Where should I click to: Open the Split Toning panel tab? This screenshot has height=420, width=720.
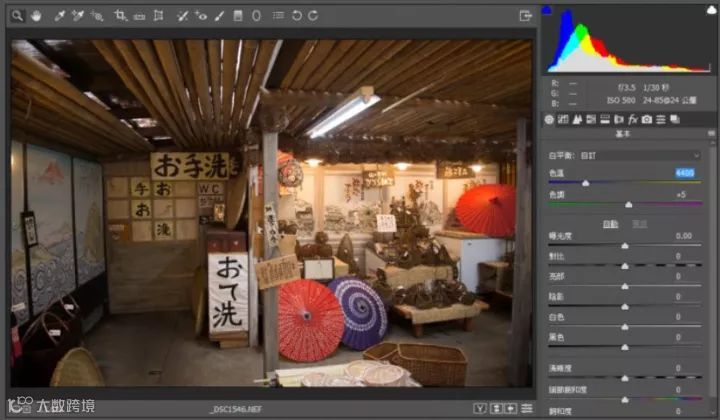pyautogui.click(x=605, y=119)
